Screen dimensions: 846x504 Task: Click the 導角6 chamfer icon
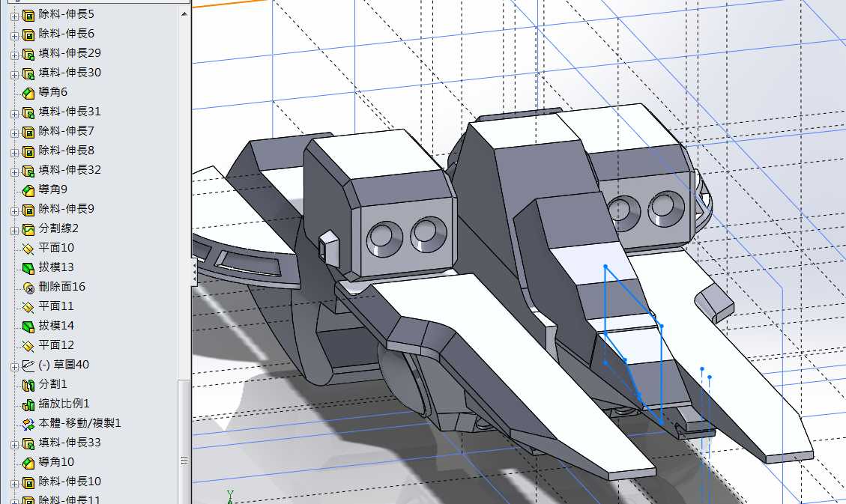click(x=28, y=93)
